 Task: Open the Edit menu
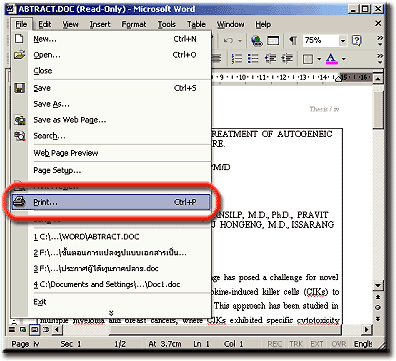click(45, 24)
